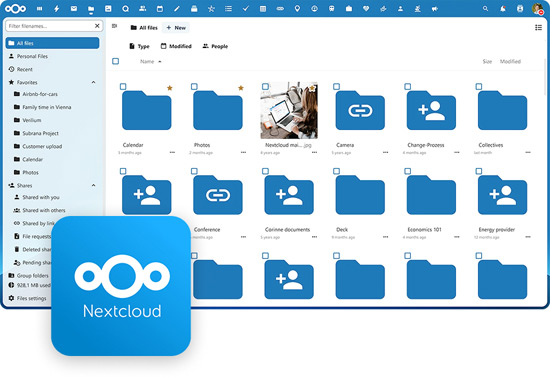Select the Collectives folder checkbox
This screenshot has height=380, width=550.
point(479,86)
